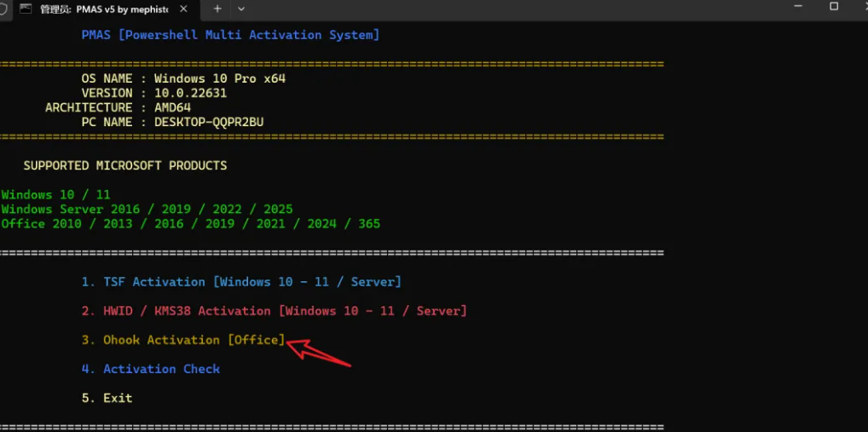Viewport: 868px width, 432px height.
Task: Click the terminal icon on the PMAS tab
Action: [25, 9]
